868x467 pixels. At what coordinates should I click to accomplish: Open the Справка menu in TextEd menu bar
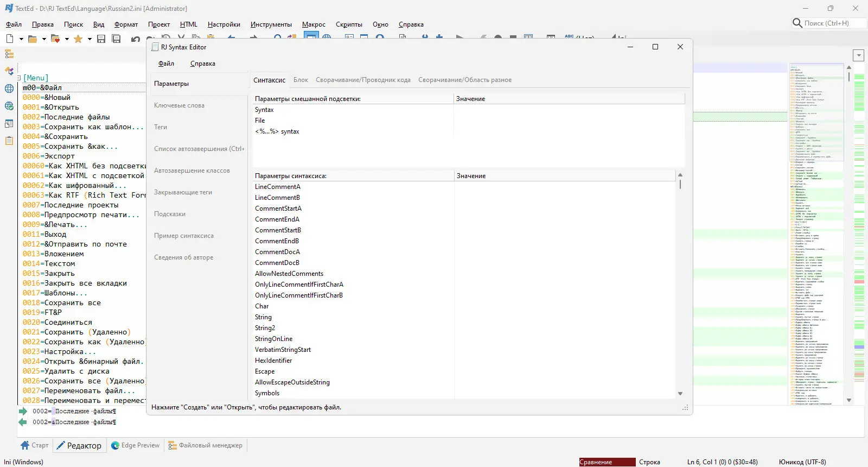coord(411,24)
